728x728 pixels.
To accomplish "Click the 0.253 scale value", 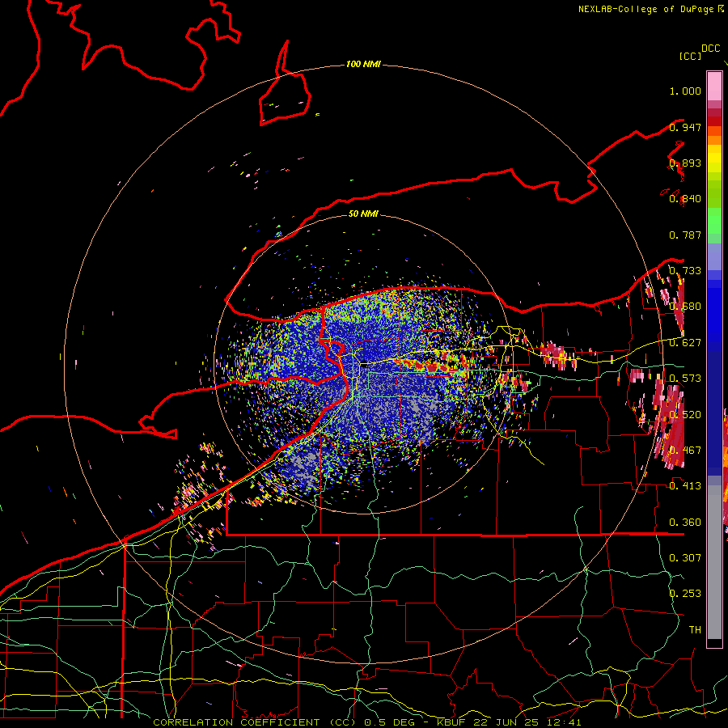I will pos(685,594).
